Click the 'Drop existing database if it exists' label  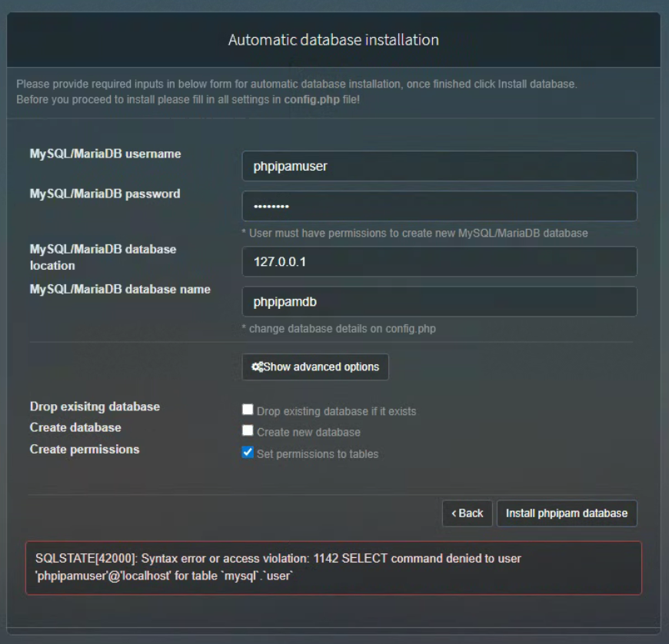(x=336, y=411)
